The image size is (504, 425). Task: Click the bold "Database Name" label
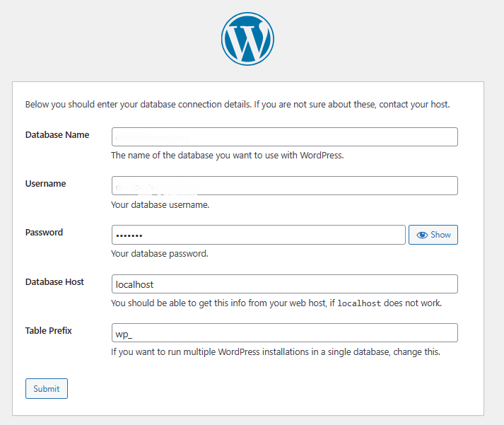pyautogui.click(x=57, y=134)
